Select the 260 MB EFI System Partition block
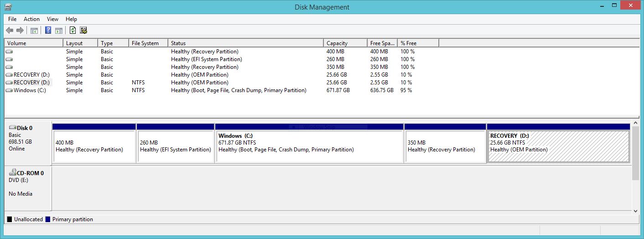Screen dimensions: 644x239 (x=175, y=146)
